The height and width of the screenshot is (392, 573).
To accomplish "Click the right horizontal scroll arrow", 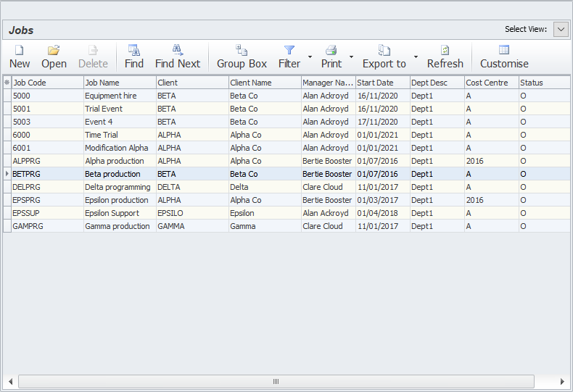I will click(x=562, y=381).
